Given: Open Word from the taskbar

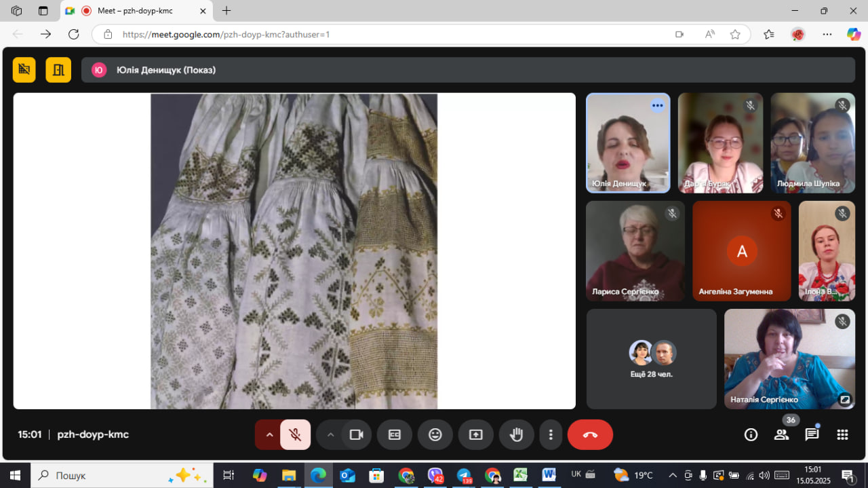Looking at the screenshot, I should [x=548, y=475].
